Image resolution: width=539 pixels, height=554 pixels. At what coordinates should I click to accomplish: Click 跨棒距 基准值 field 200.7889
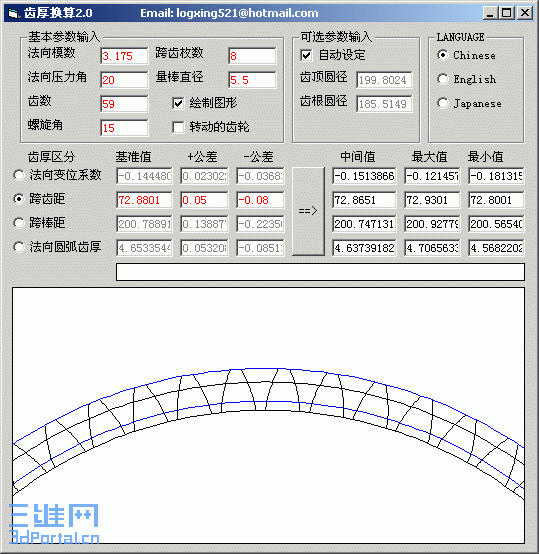[144, 224]
